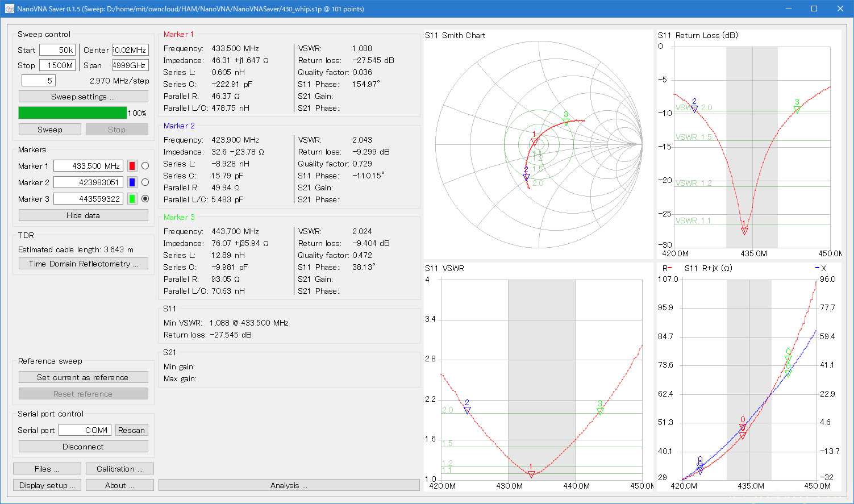Click Disconnect serial port button
This screenshot has height=504, width=854.
coord(84,447)
